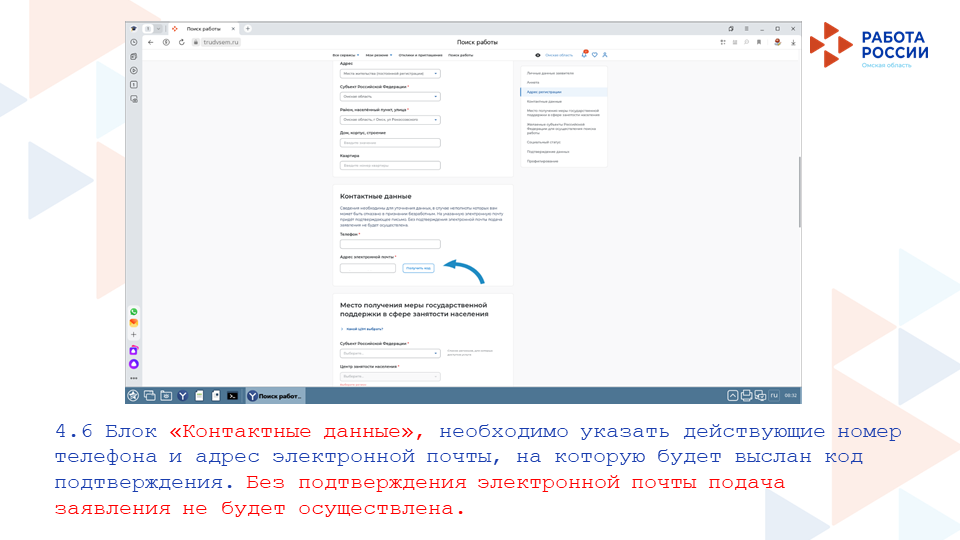Image resolution: width=960 pixels, height=540 pixels.
Task: Click the browser back arrow
Action: pyautogui.click(x=150, y=42)
